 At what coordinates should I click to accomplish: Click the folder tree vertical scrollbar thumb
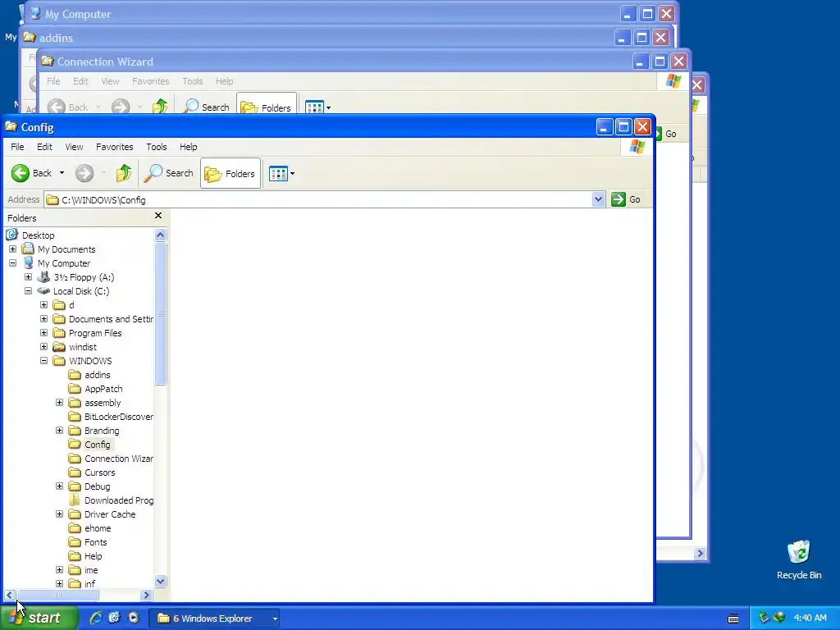[160, 313]
